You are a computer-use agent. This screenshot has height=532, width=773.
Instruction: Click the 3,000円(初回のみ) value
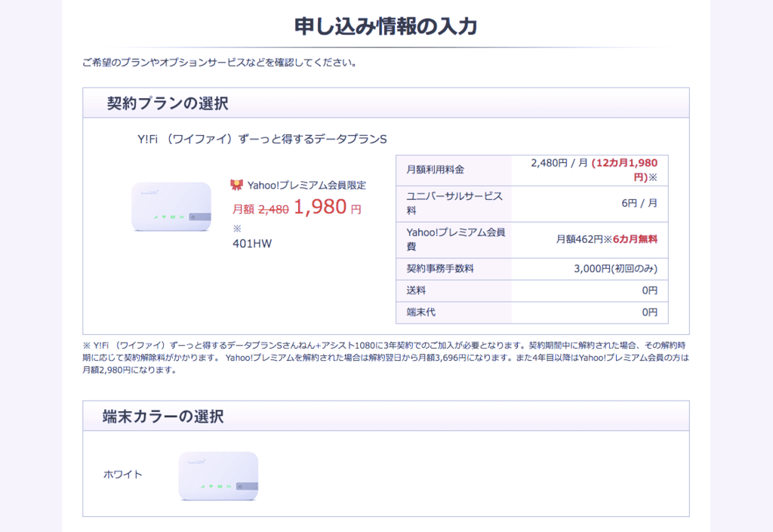615,269
